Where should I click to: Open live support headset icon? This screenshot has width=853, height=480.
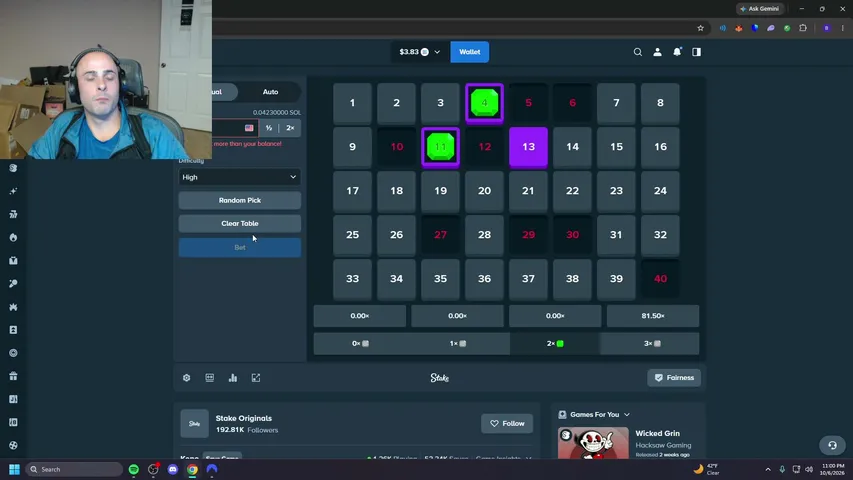coord(832,445)
